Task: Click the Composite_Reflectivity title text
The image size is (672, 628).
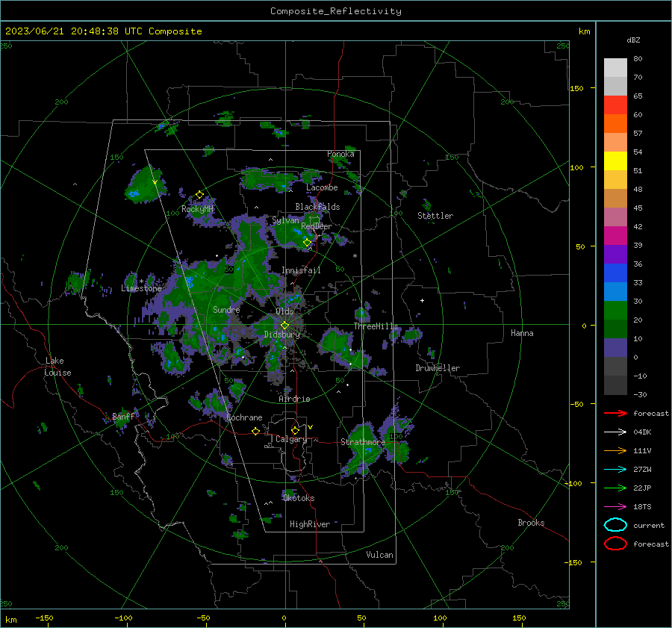Action: [x=335, y=11]
